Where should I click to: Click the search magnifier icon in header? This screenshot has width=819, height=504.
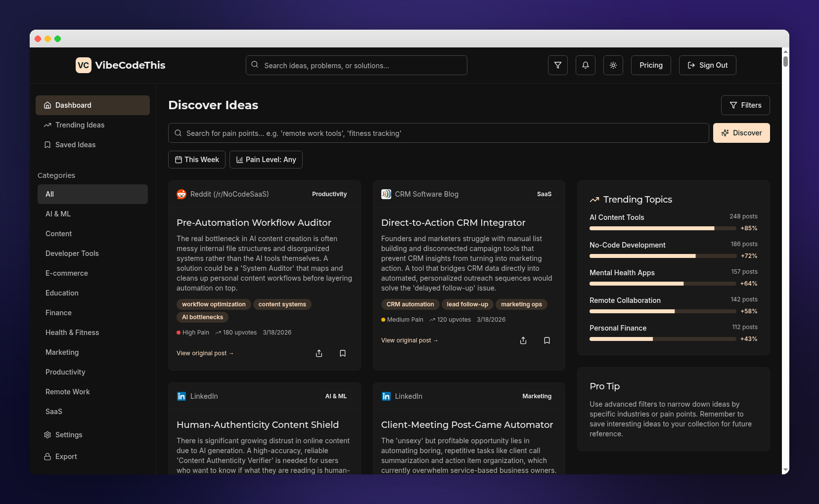(x=255, y=65)
